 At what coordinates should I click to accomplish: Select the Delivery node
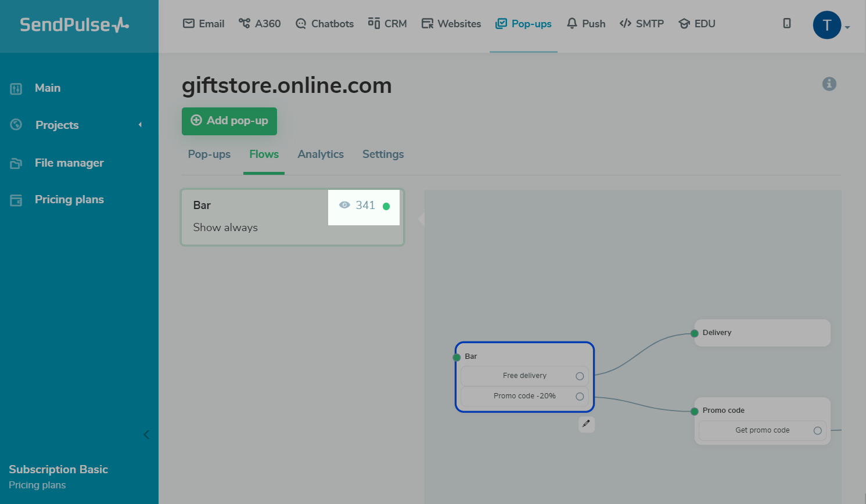coord(763,333)
